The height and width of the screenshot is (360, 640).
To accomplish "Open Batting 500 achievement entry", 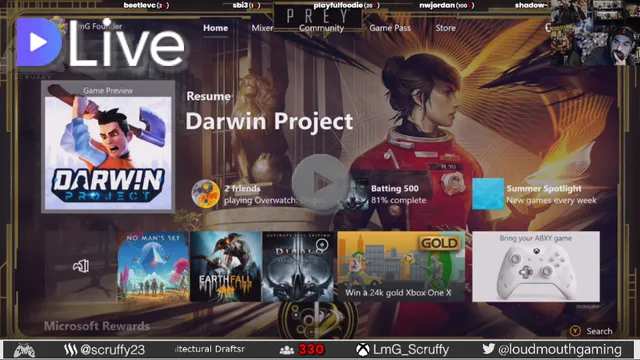I will [x=384, y=194].
